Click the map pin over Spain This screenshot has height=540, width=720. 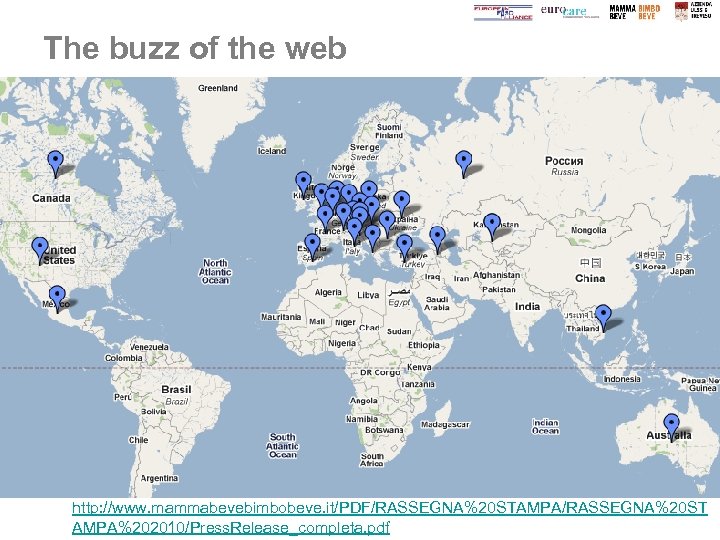(313, 247)
